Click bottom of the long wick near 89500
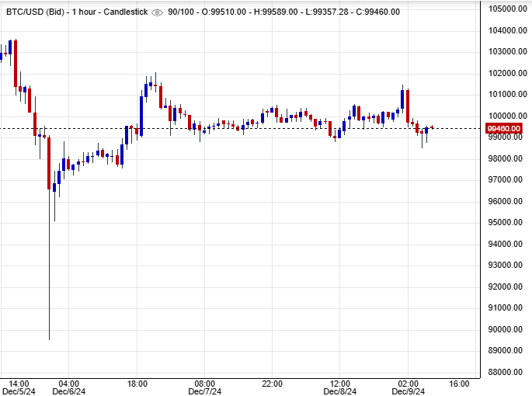Screen dimensions: 532x396 click(x=49, y=339)
